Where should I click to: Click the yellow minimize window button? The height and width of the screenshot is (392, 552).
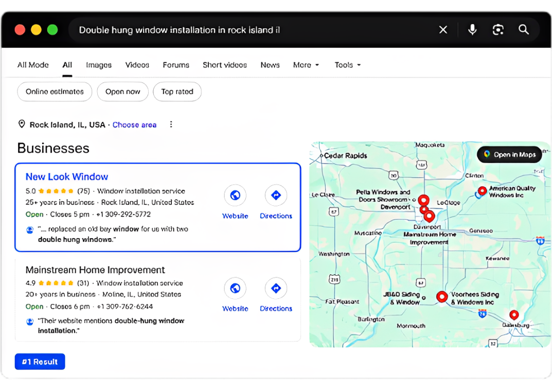[x=36, y=30]
